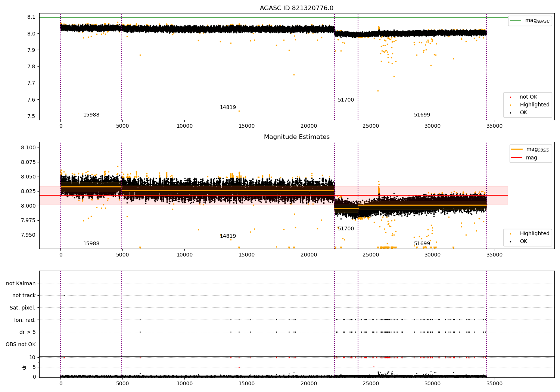Click the 7.7 y-axis tick of the top plot
This screenshot has width=560, height=392.
[x=31, y=83]
